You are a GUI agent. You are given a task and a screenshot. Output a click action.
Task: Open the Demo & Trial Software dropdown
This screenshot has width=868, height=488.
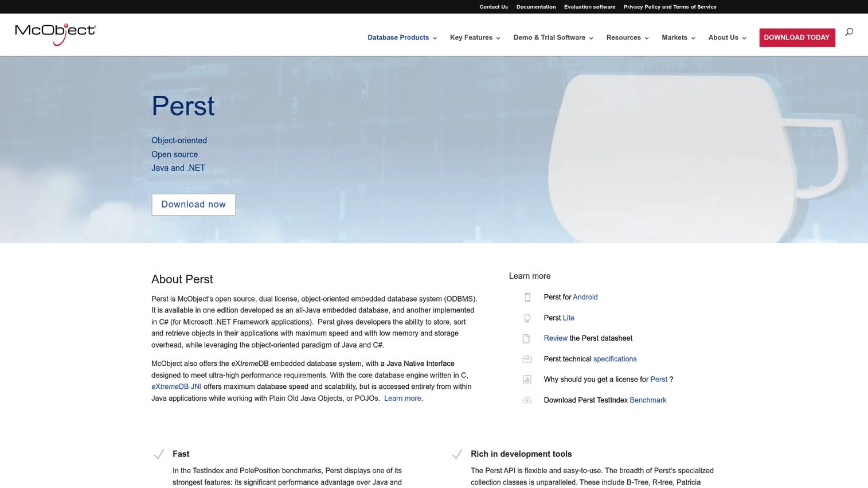click(x=553, y=38)
